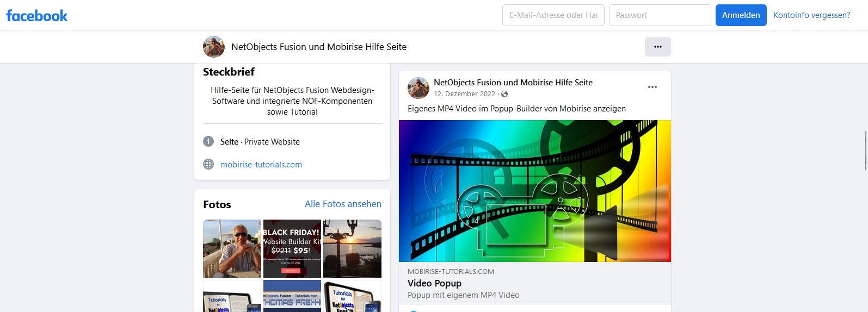Open the page options three-dot menu

coord(657,47)
